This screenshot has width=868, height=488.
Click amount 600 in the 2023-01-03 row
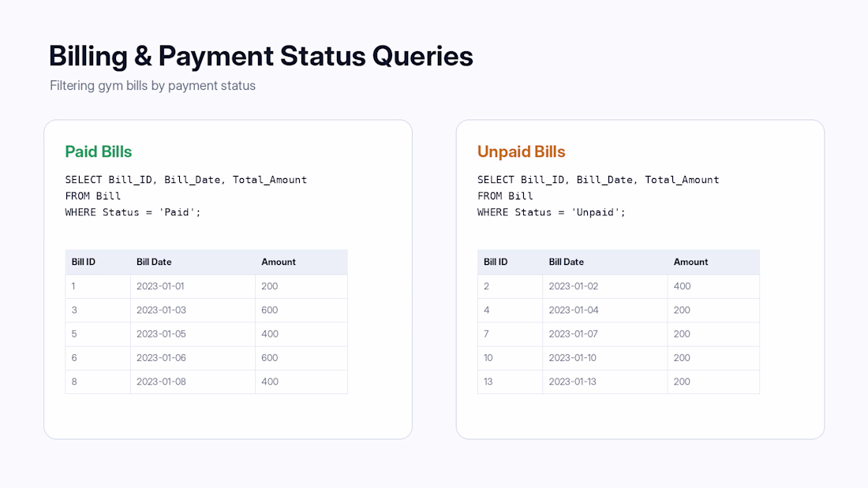coord(270,311)
